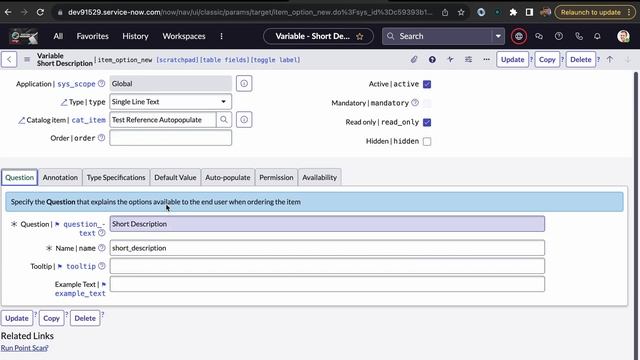Image resolution: width=640 pixels, height=360 pixels.
Task: Toggle the Read only checkbox
Action: [x=427, y=122]
